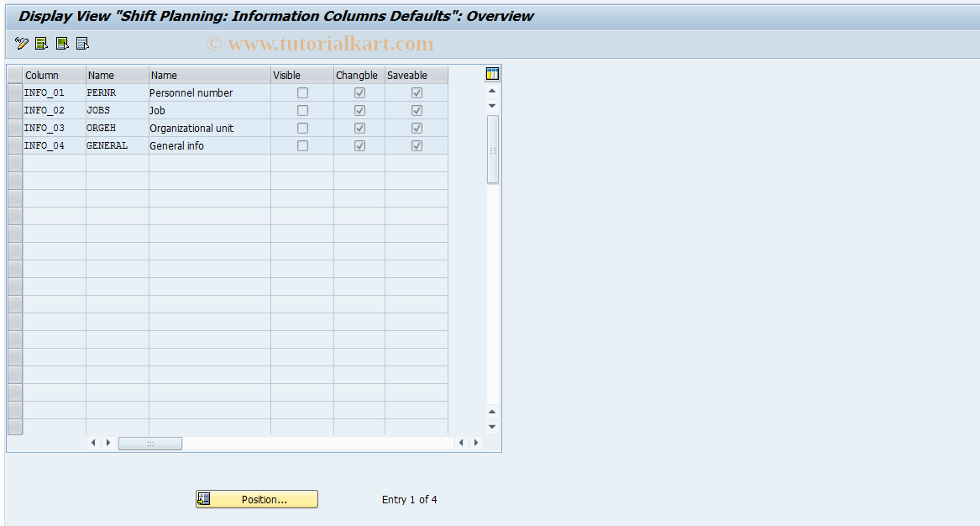Click the first Name column header
The image size is (980, 526).
(x=118, y=75)
